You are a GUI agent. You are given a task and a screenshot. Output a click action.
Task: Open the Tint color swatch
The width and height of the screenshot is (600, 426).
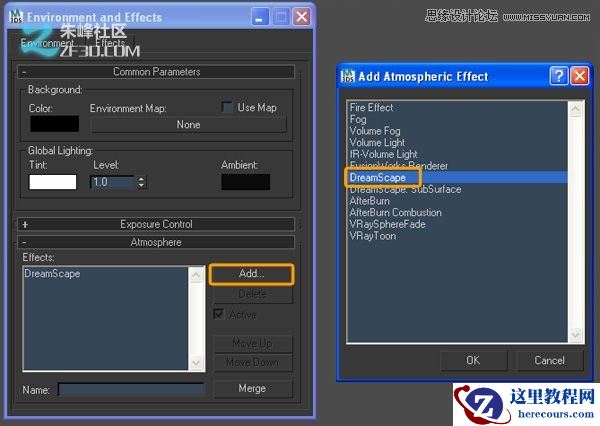[53, 182]
